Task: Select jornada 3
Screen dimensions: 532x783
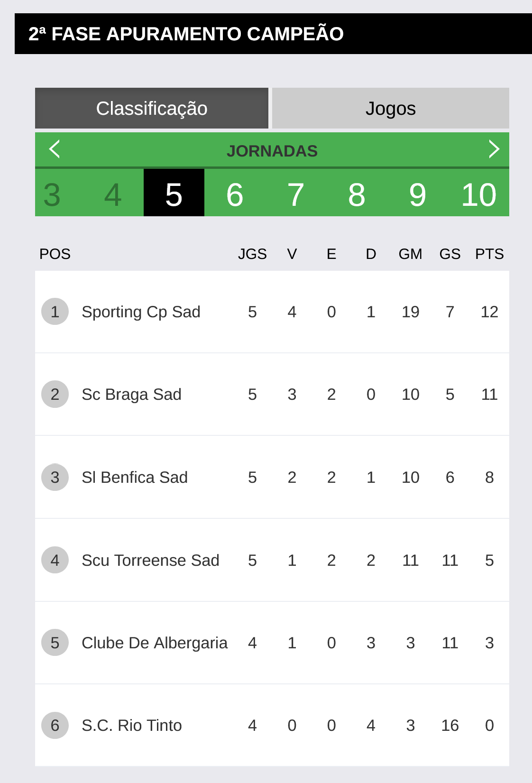Action: tap(52, 194)
